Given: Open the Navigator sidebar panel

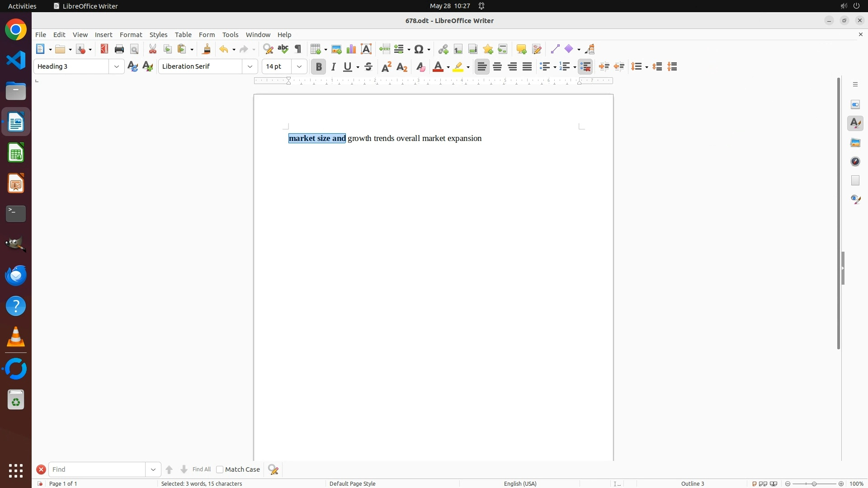Looking at the screenshot, I should click(855, 162).
